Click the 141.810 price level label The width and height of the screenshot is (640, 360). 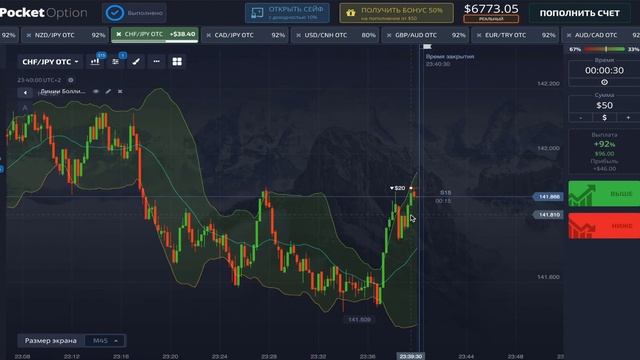pos(549,215)
